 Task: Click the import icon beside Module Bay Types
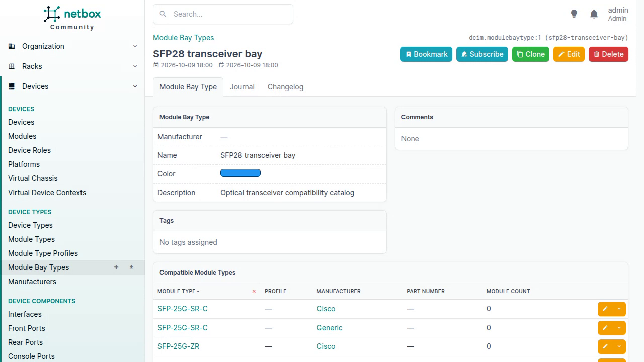tap(131, 267)
